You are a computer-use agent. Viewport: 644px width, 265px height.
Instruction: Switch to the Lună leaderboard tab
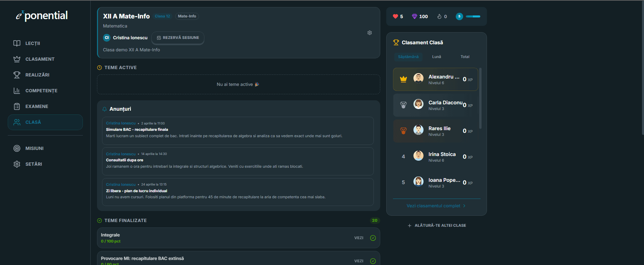pyautogui.click(x=437, y=57)
